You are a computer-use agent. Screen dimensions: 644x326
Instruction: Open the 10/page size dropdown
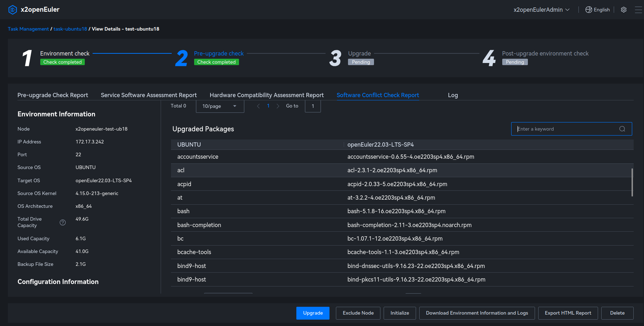point(220,106)
